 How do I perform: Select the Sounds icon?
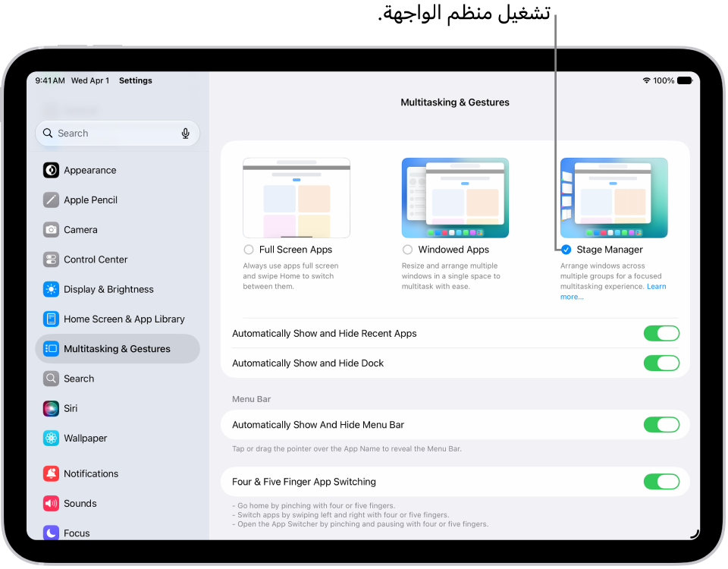(51, 503)
